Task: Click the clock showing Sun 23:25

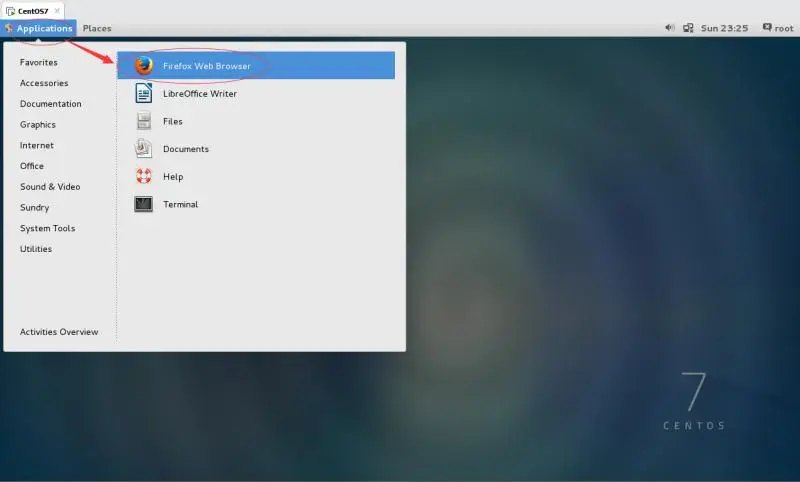Action: pyautogui.click(x=724, y=28)
